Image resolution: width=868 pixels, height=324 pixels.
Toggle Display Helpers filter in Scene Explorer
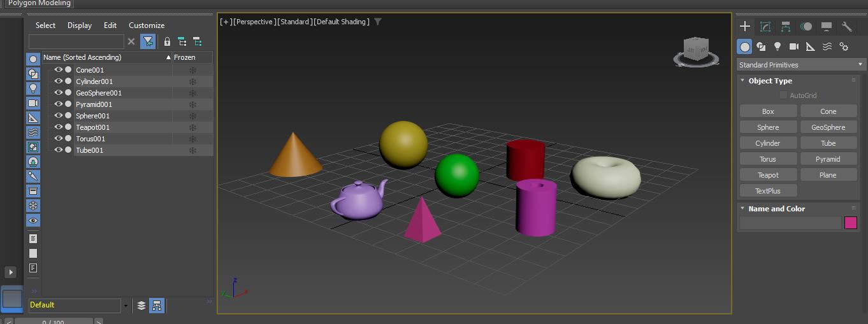coord(33,118)
